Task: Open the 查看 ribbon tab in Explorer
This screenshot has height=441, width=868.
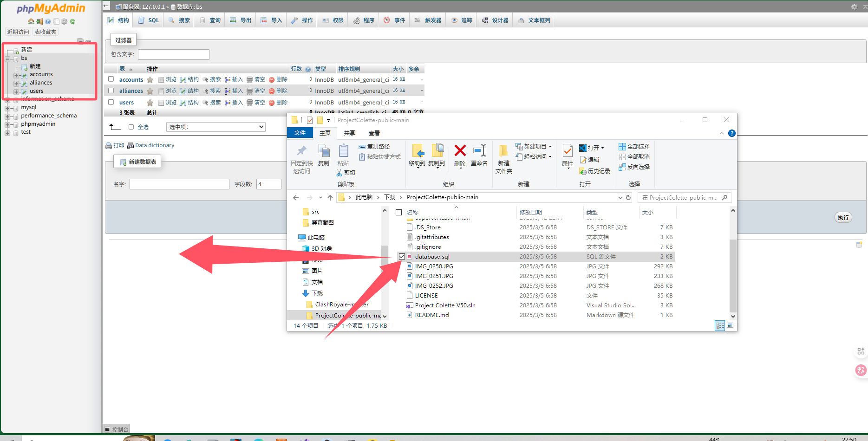Action: click(x=374, y=133)
